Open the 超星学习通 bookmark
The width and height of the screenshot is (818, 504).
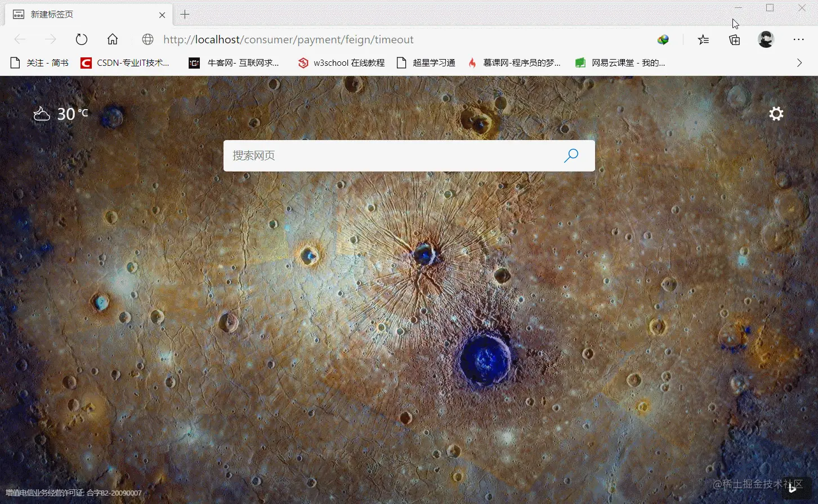point(426,62)
